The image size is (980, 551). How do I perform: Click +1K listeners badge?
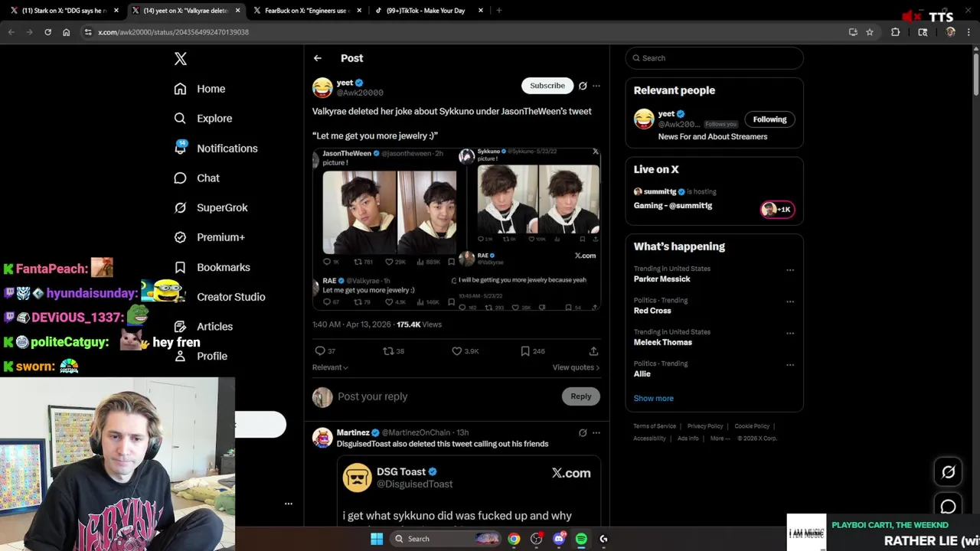777,209
